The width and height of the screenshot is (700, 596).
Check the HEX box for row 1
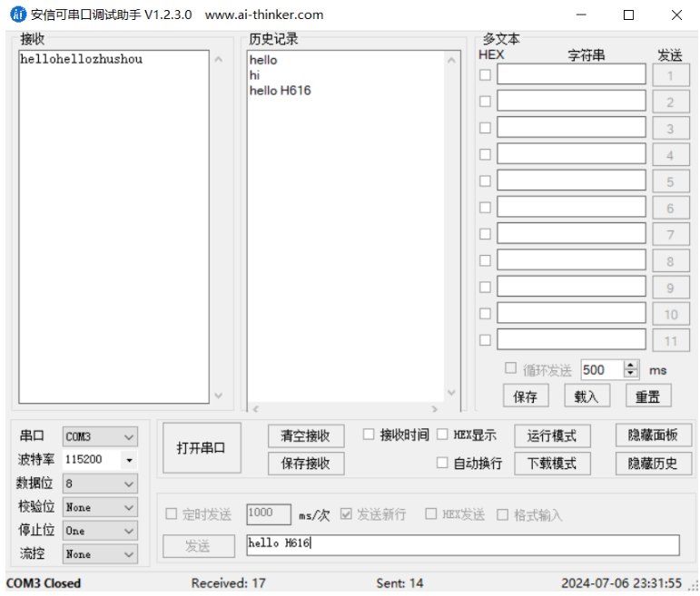pyautogui.click(x=485, y=74)
